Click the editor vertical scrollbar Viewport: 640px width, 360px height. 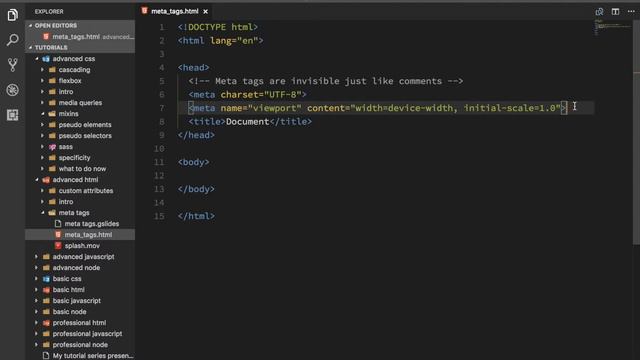point(636,133)
